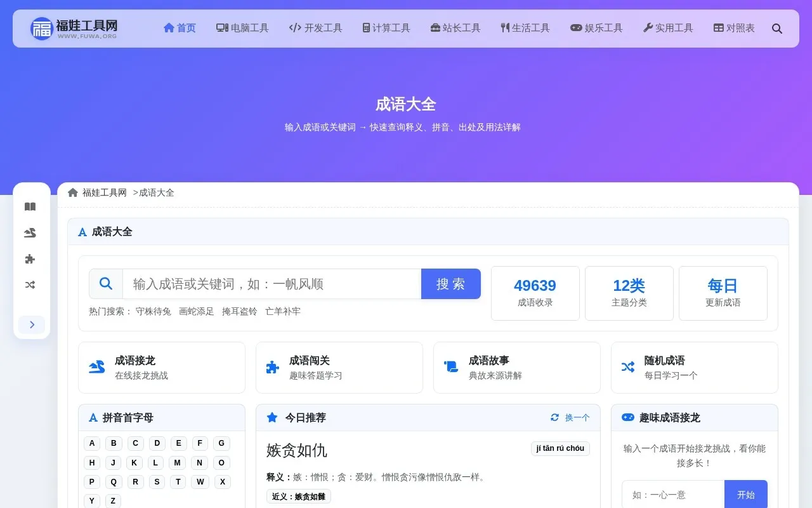Image resolution: width=812 pixels, height=508 pixels.
Task: Select pinyin letter L
Action: (x=155, y=463)
